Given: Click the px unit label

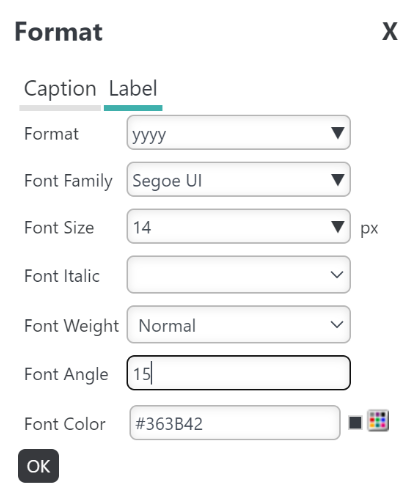Looking at the screenshot, I should point(369,229).
